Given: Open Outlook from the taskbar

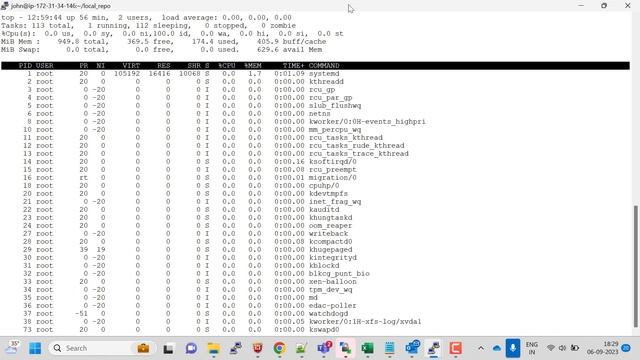Looking at the screenshot, I should click(412, 348).
